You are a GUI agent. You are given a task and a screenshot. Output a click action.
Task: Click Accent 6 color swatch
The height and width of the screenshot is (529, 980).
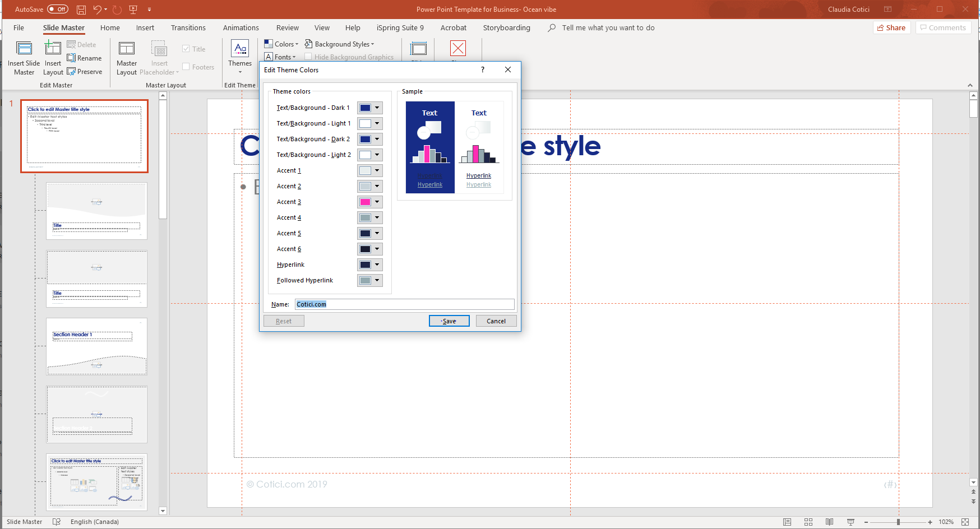(x=365, y=249)
